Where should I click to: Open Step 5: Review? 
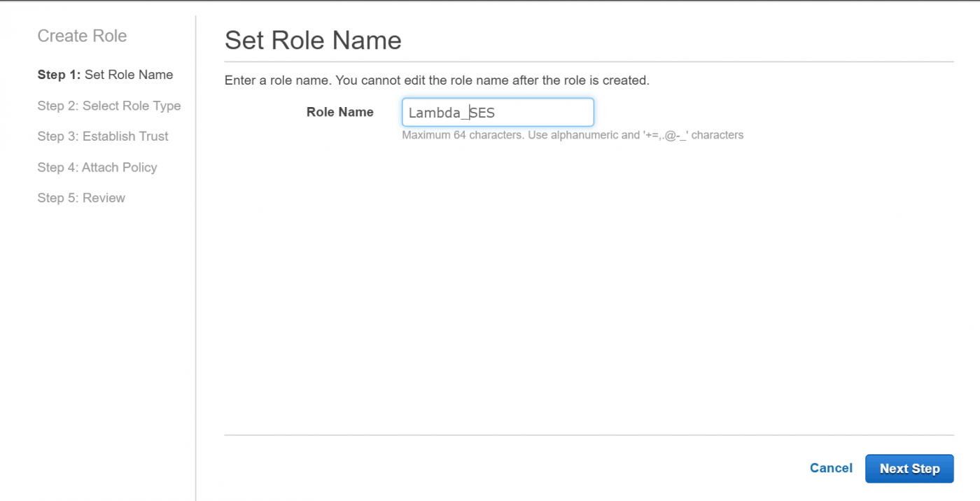coord(81,198)
